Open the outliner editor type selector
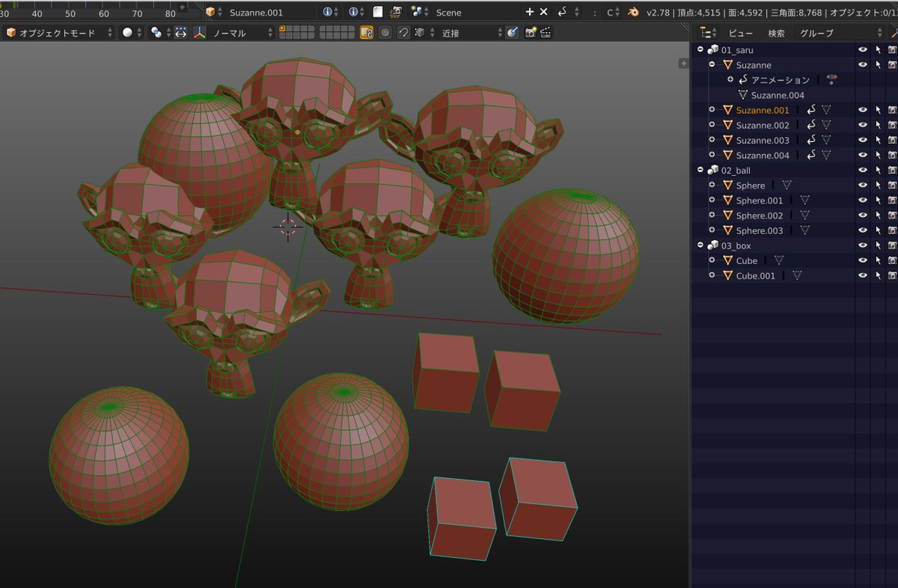The height and width of the screenshot is (588, 898). coord(707,33)
